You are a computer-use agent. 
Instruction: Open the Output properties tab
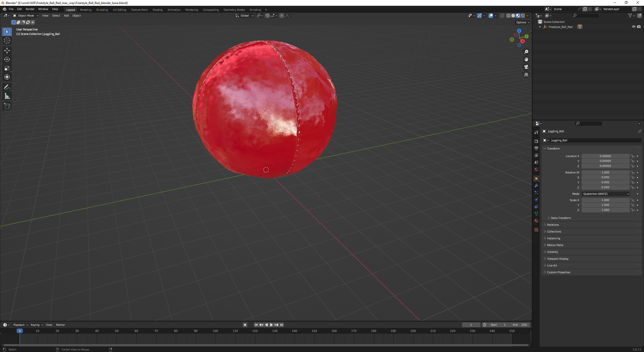click(x=536, y=148)
